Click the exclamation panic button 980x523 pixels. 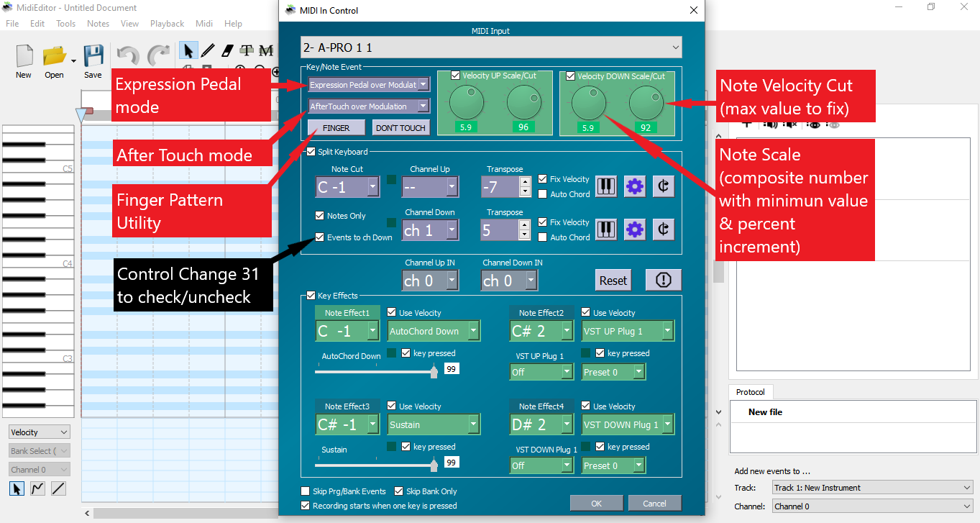coord(663,280)
